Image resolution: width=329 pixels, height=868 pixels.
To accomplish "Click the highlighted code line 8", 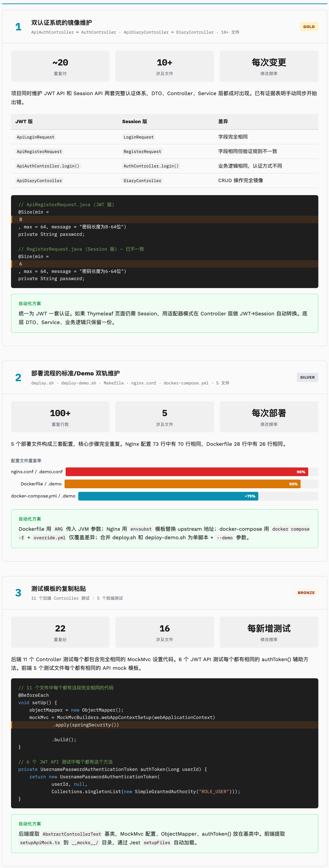I will (165, 219).
